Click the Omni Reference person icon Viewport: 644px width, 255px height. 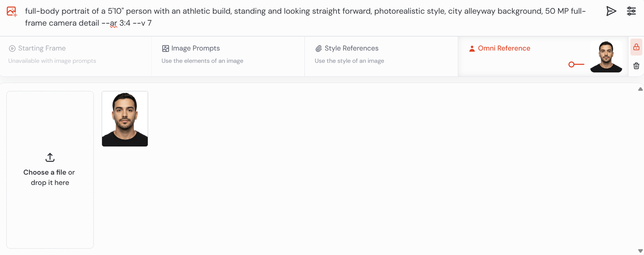(472, 48)
